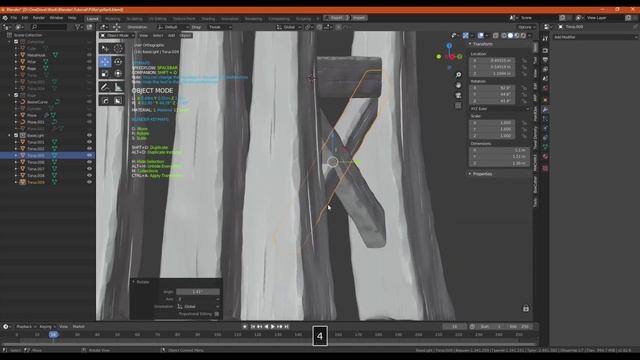Open the Modifiers wrench tab
The width and height of the screenshot is (640, 360).
[x=545, y=109]
